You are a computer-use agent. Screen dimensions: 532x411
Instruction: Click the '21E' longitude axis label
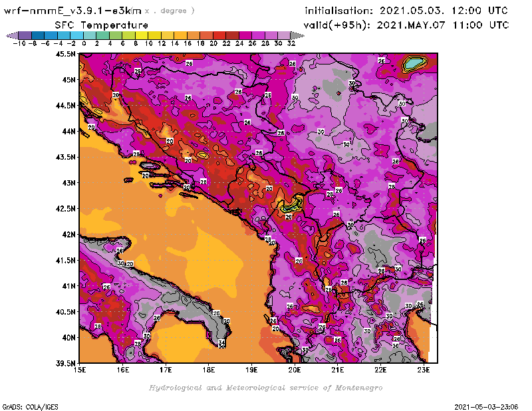338,370
